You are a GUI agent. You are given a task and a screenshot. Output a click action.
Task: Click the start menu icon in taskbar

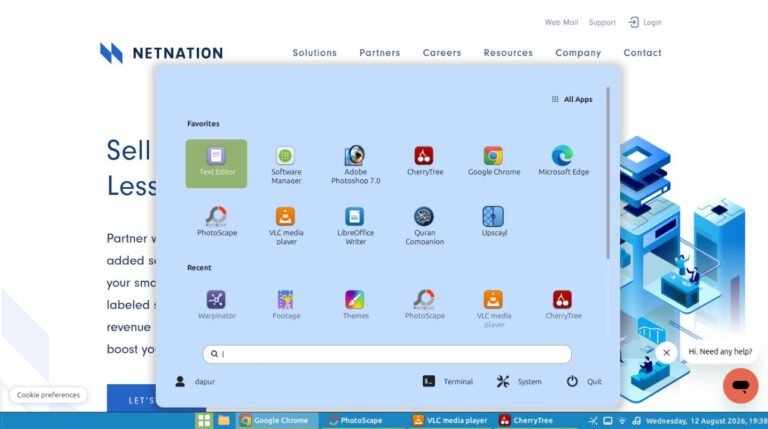pos(204,420)
